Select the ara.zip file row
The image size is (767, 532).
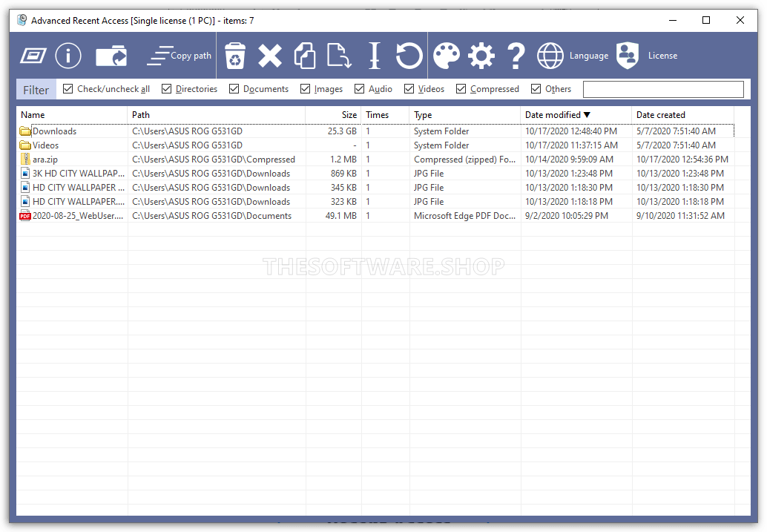pyautogui.click(x=375, y=160)
